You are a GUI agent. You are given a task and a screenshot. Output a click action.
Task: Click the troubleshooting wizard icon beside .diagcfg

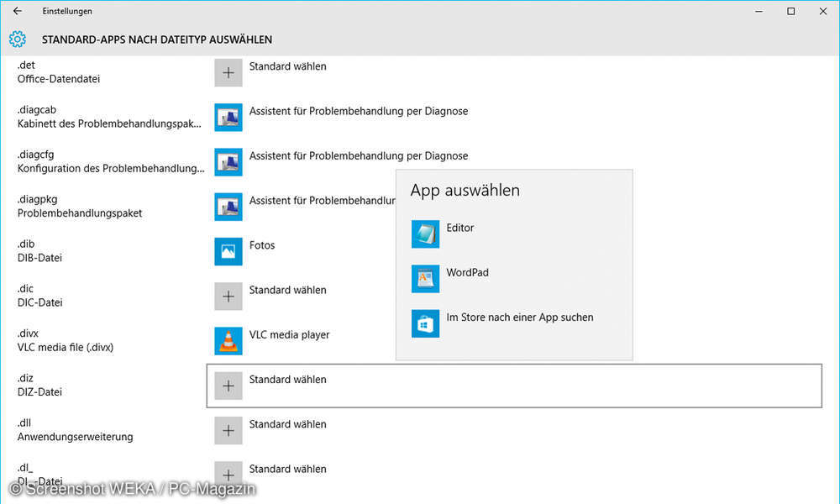(228, 161)
